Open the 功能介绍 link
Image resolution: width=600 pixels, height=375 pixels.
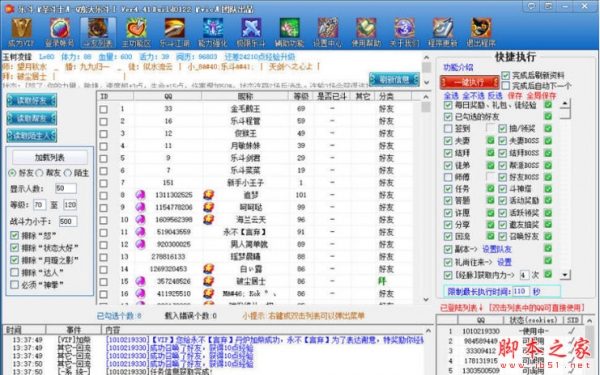point(458,67)
